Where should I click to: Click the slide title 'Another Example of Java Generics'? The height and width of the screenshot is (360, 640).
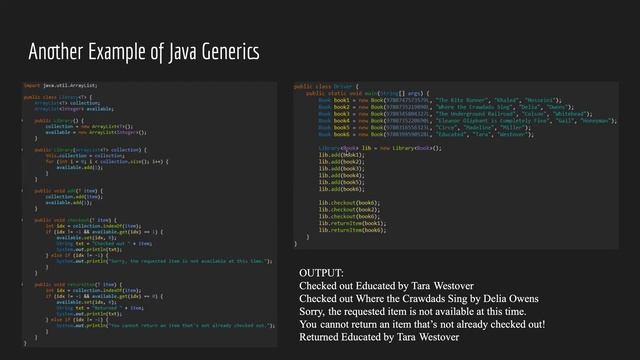144,52
